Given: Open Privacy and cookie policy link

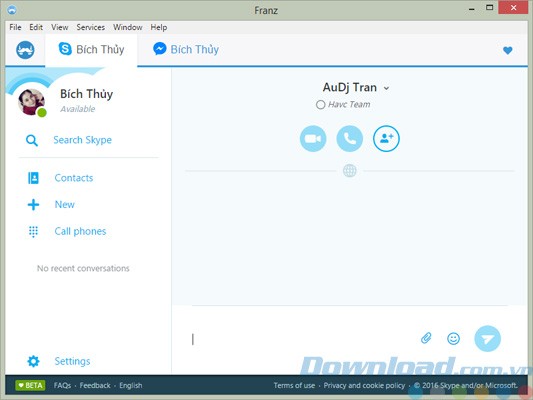Looking at the screenshot, I should 364,385.
